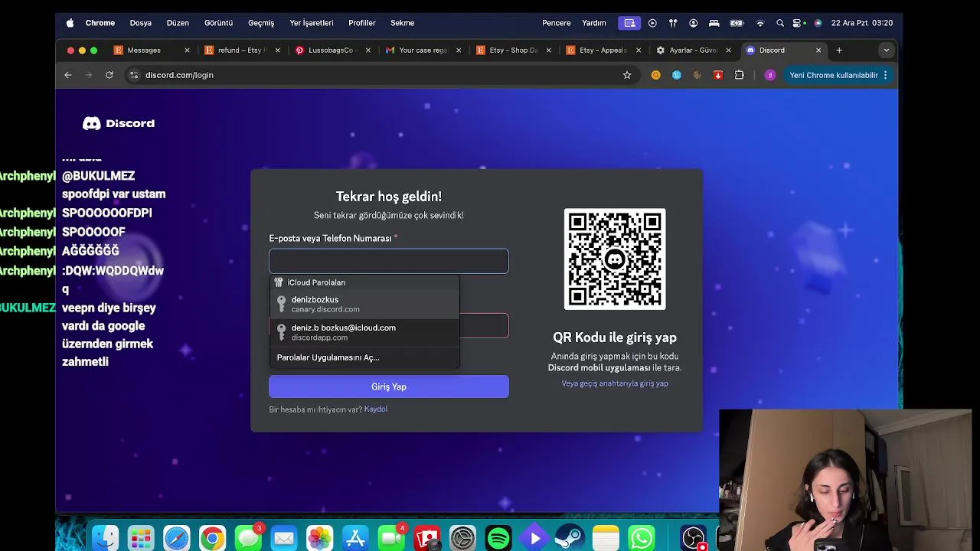Click Veya geçiş anahtarıyla giriş yap link
Viewport: 980px width, 551px height.
pos(615,383)
